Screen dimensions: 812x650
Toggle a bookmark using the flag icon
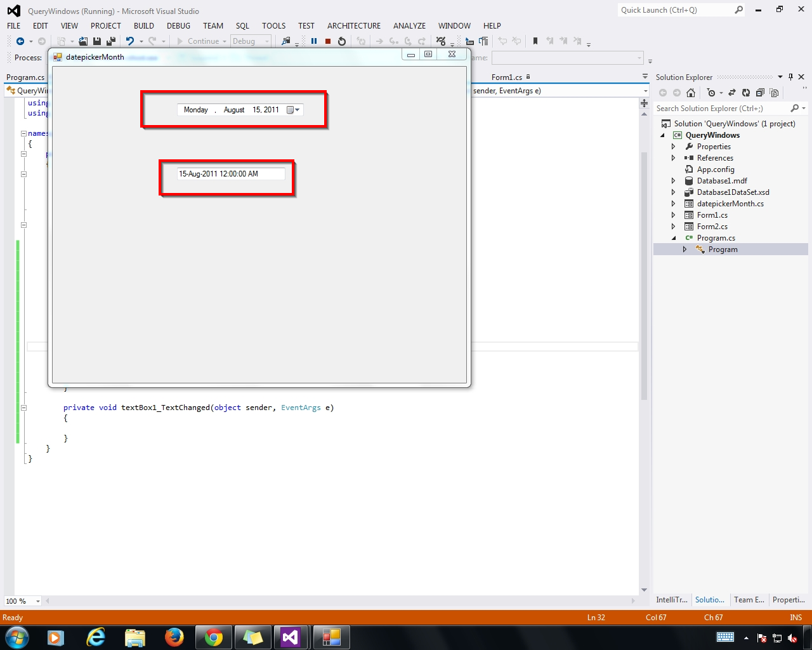pos(535,41)
